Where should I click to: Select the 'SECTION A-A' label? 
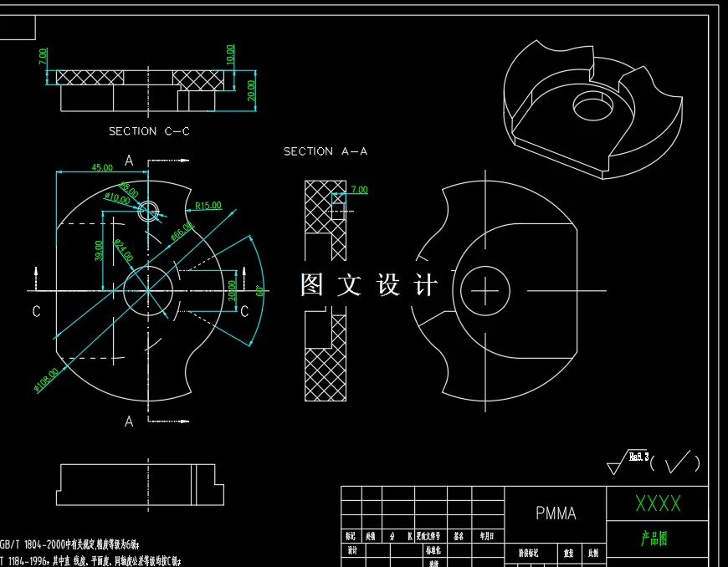(x=325, y=151)
